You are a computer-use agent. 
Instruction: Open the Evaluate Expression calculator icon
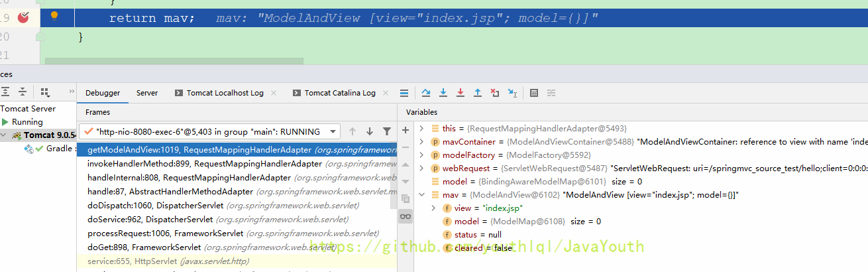(x=534, y=93)
